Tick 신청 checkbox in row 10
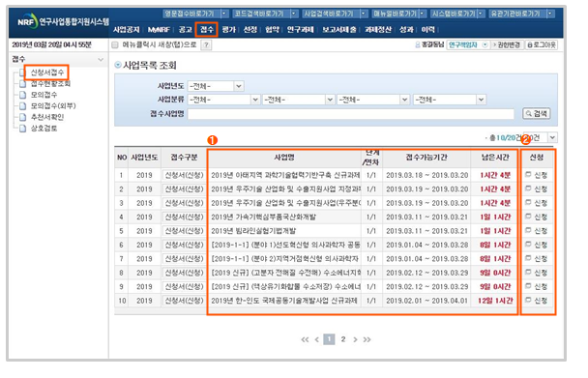 528,300
